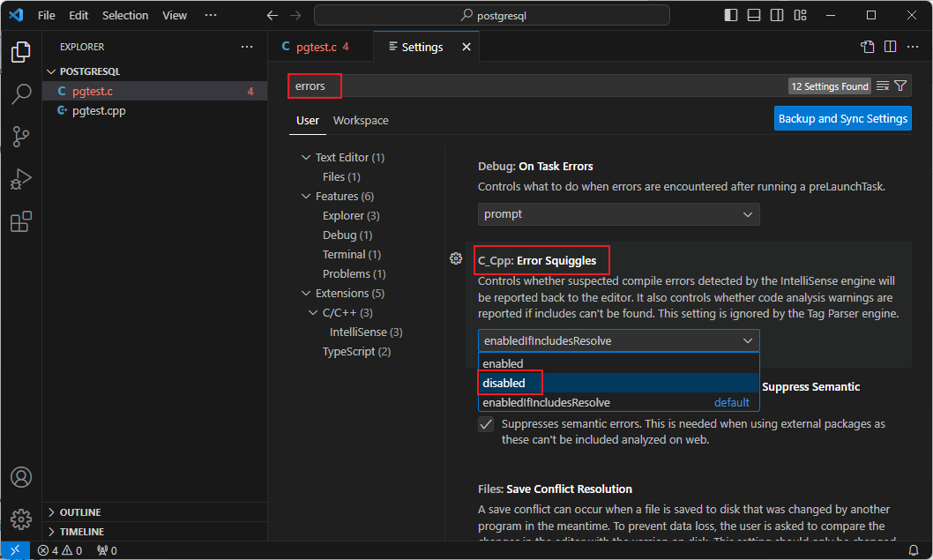Viewport: 933px width, 560px height.
Task: Toggle the bottom panel layout icon
Action: click(754, 15)
